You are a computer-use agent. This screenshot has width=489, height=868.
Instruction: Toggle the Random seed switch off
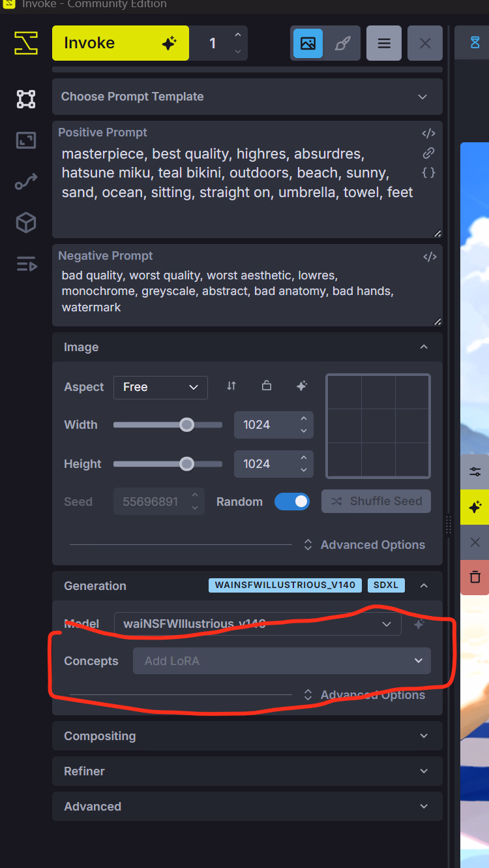point(292,501)
